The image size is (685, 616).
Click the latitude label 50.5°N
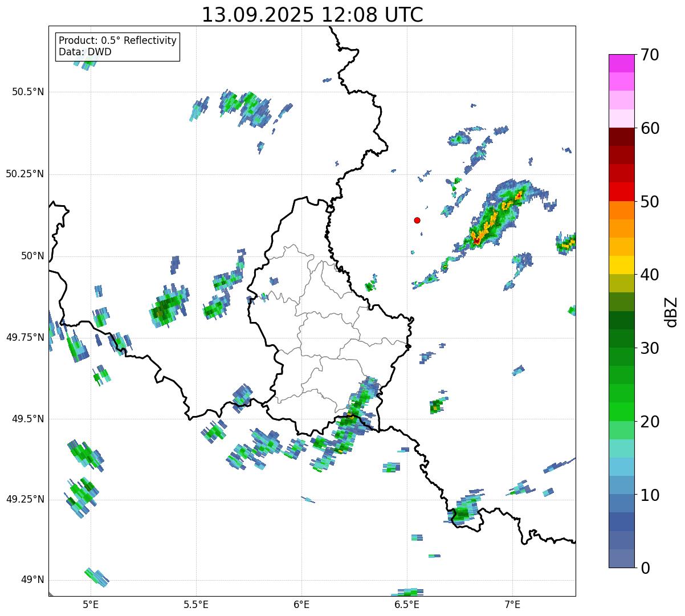28,92
